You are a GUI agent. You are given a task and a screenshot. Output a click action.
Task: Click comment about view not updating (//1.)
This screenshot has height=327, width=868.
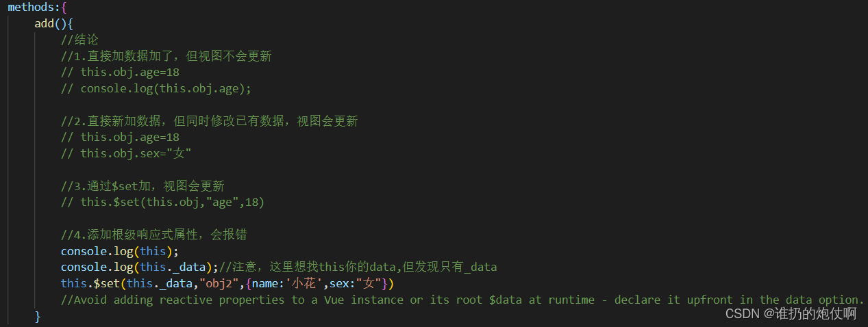tap(166, 56)
